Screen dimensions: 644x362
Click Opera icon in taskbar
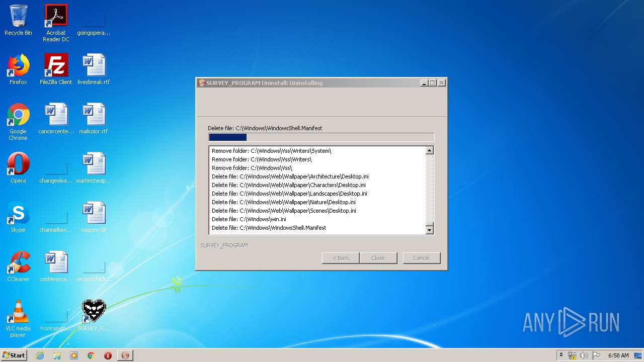pos(108,355)
